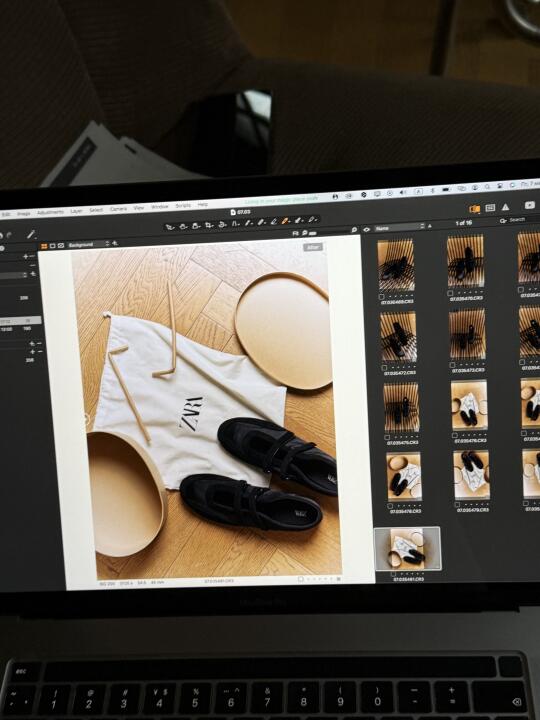Click the exposure warning triangle icon
540x720 pixels.
point(505,207)
